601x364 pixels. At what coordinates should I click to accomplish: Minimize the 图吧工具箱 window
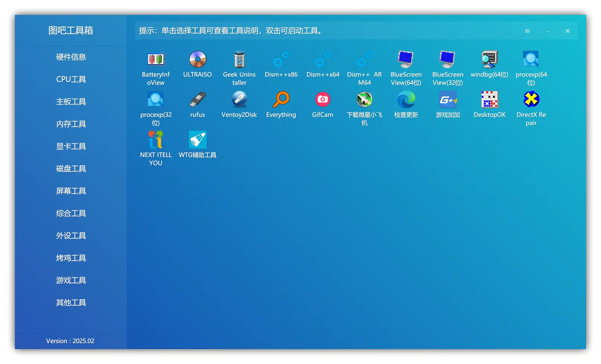[547, 31]
